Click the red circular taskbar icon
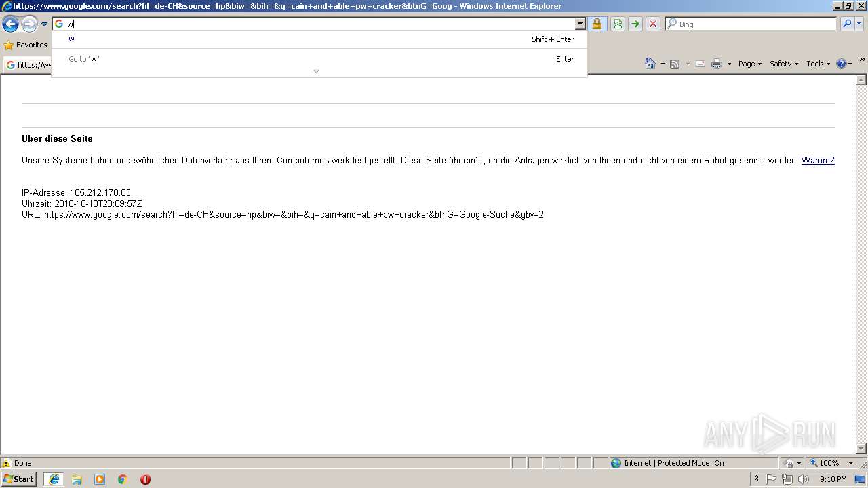The height and width of the screenshot is (488, 868). [x=145, y=479]
